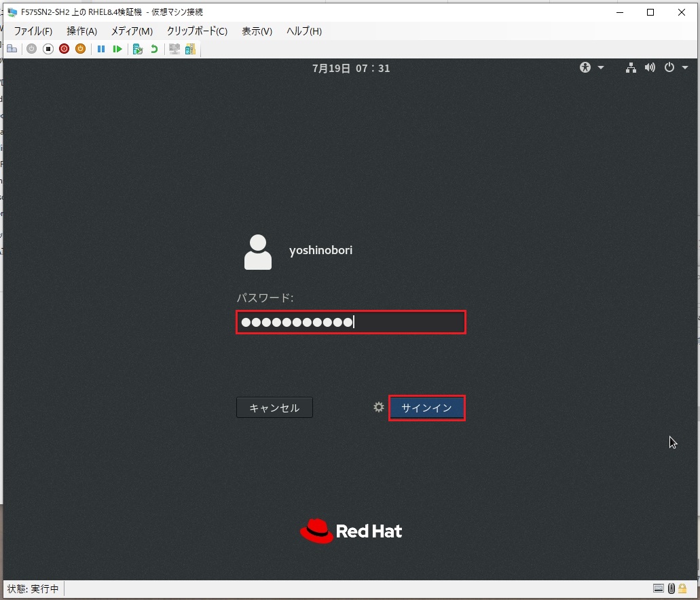
Task: Open the accessibility menu on the login screen
Action: click(585, 67)
